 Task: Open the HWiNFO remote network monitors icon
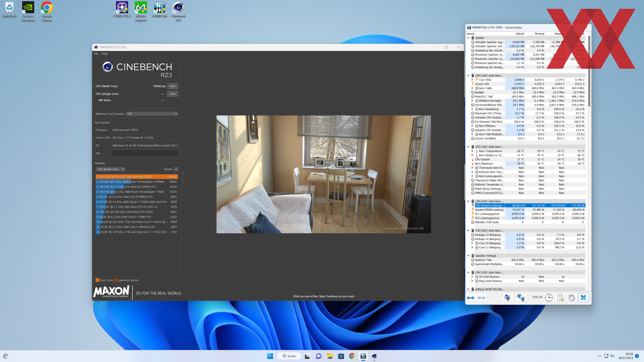tap(521, 298)
